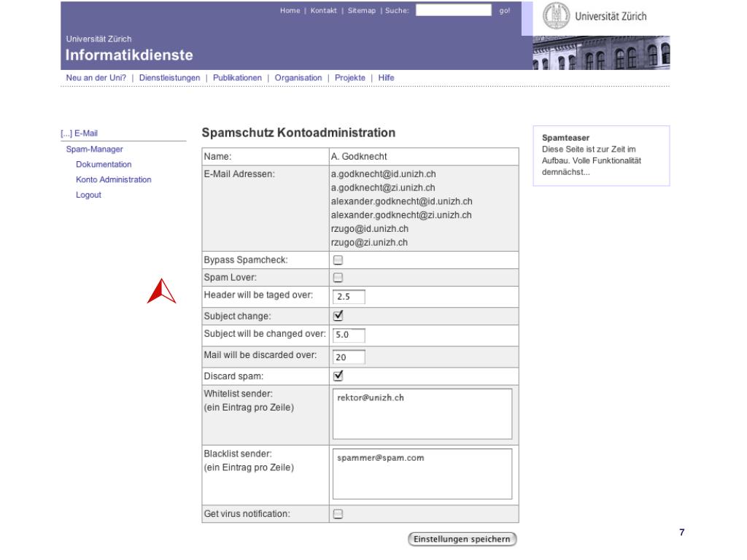Click the Logout link
The width and height of the screenshot is (747, 560).
pyautogui.click(x=88, y=195)
